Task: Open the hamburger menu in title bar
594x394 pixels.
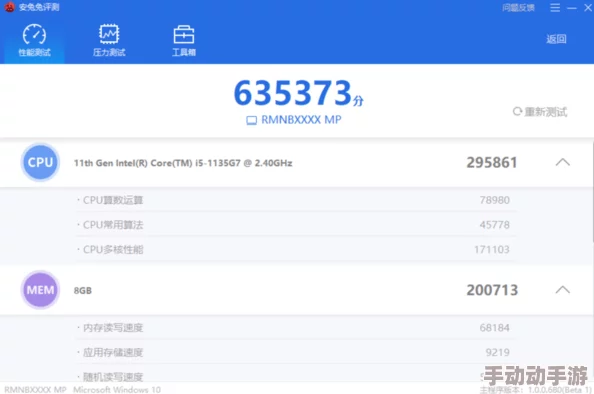Action: (x=555, y=8)
